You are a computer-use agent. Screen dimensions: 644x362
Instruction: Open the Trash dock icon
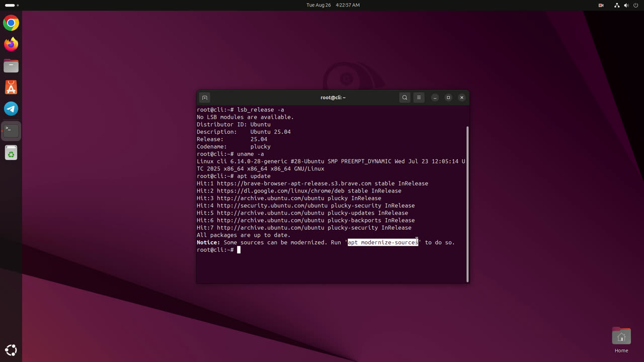(x=11, y=152)
